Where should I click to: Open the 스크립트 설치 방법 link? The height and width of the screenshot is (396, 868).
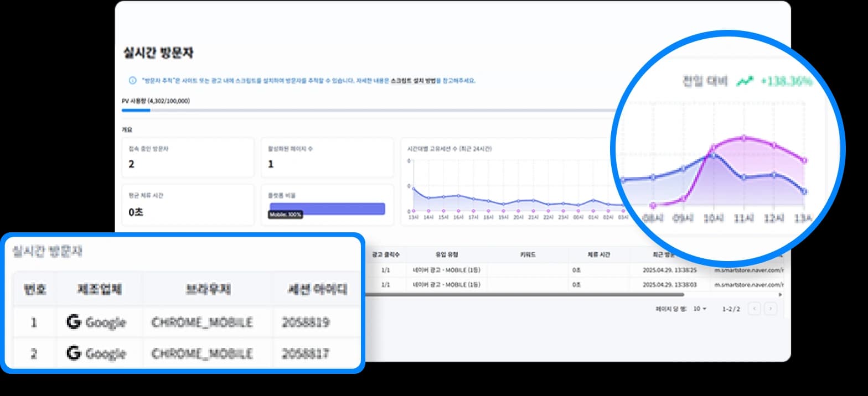pyautogui.click(x=413, y=80)
